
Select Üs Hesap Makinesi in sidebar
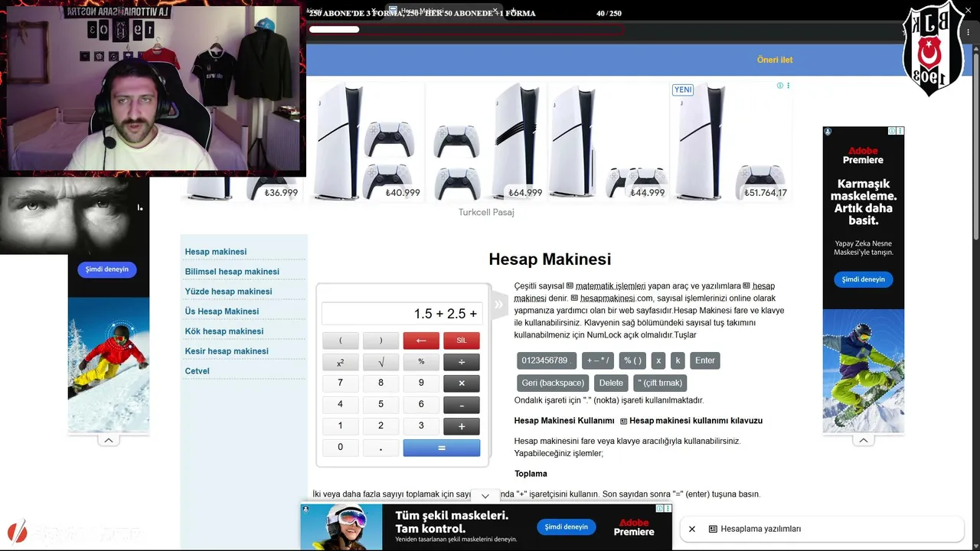click(x=222, y=311)
